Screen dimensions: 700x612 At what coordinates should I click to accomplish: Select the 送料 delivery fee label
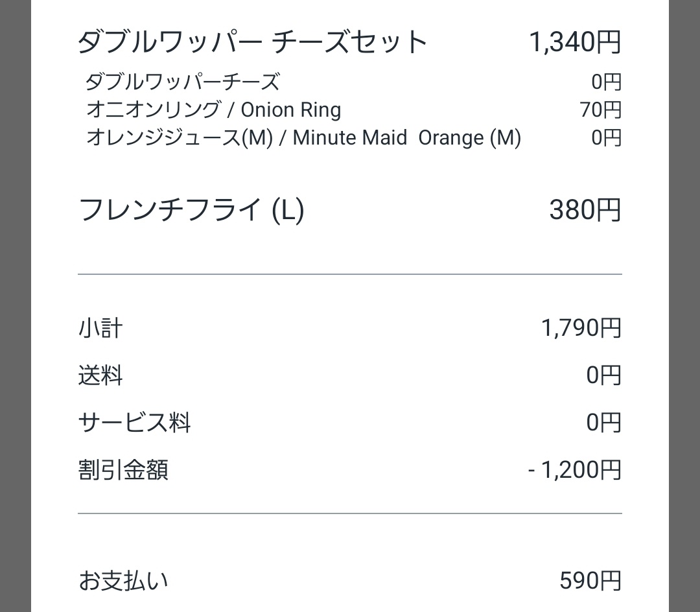tap(100, 375)
